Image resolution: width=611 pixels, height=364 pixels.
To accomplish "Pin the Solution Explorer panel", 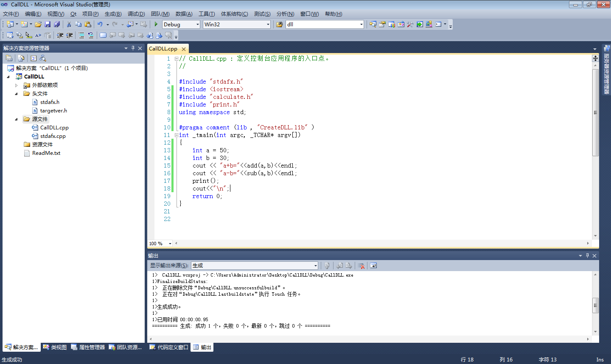I will point(133,48).
